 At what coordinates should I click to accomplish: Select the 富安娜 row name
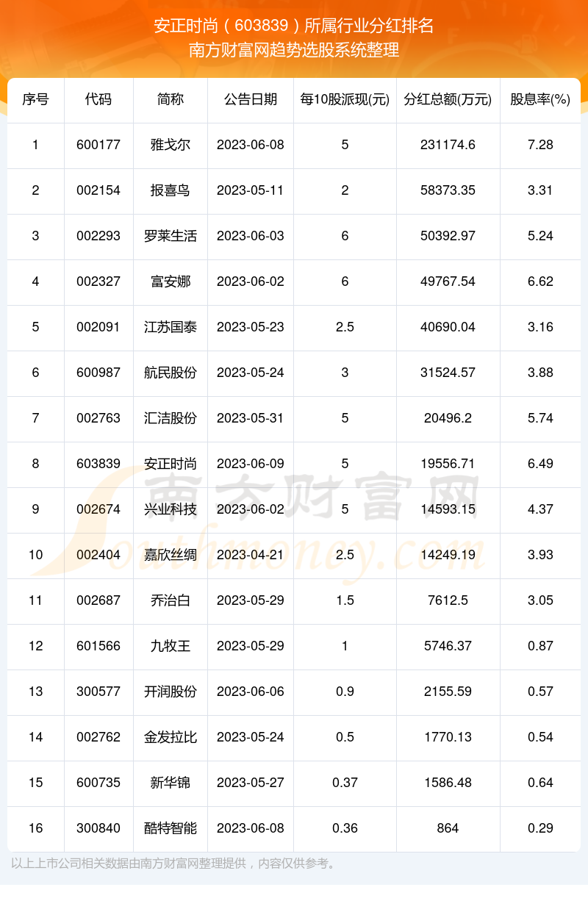coord(171,281)
